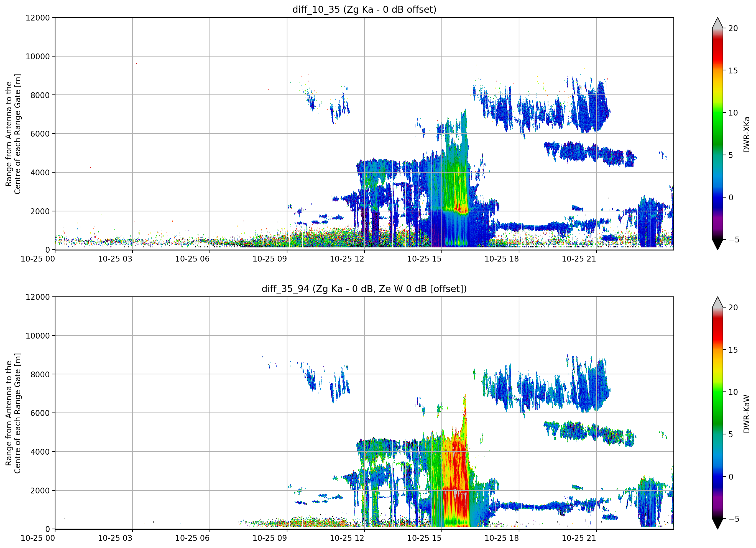Screen dimensions: 756x548
Task: Click tick '15' on the DWR-XKa colorbar
Action: coord(733,71)
